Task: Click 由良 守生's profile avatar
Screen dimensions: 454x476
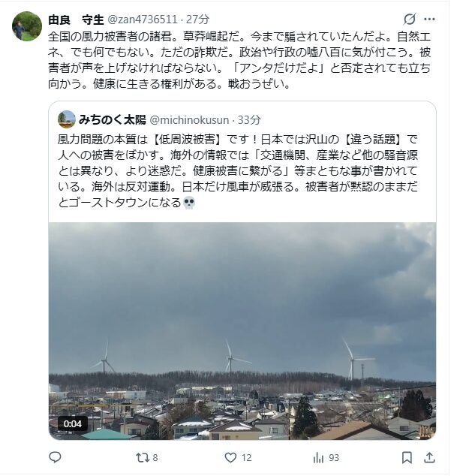Action: click(x=27, y=26)
